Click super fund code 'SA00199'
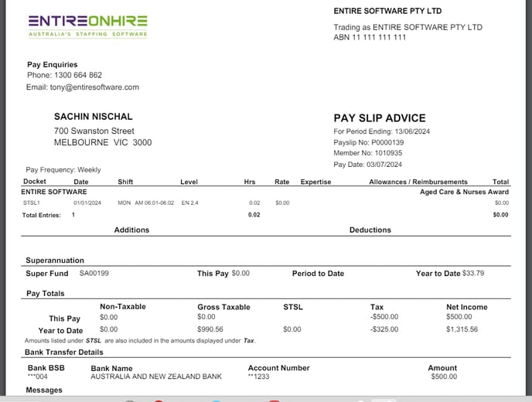532x402 pixels. point(94,273)
